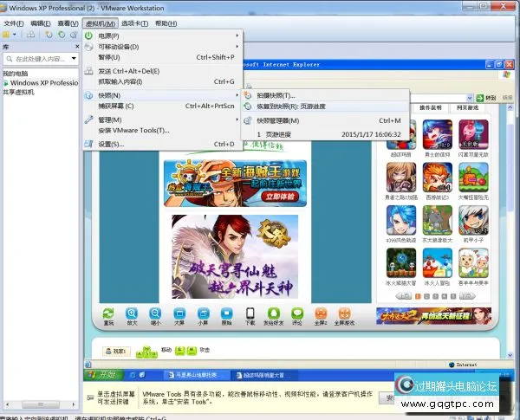520x420 pixels.
Task: Open 设置(S) menu item
Action: (163, 145)
